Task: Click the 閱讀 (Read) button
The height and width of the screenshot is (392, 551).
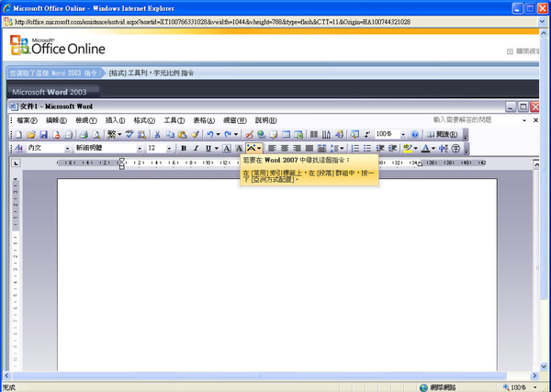Action: (x=442, y=135)
